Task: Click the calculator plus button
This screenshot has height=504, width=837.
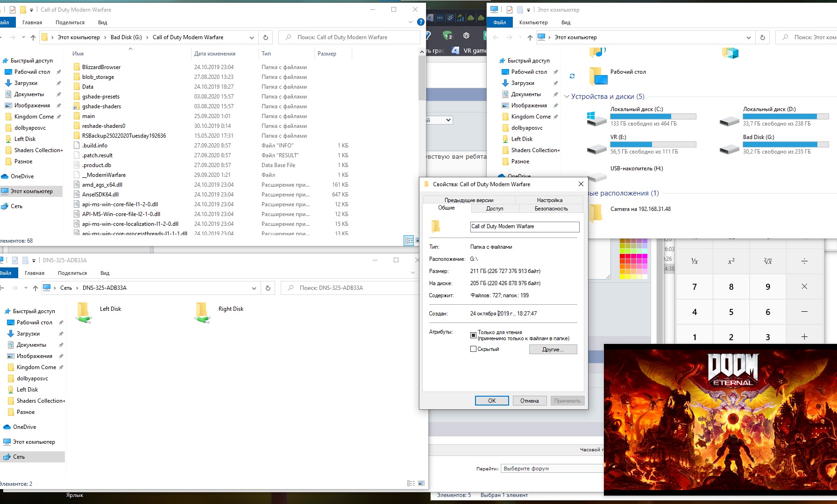Action: [804, 337]
